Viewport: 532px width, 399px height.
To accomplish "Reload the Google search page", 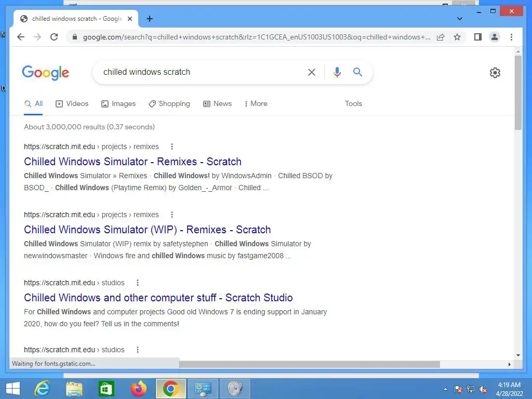I will (x=54, y=37).
